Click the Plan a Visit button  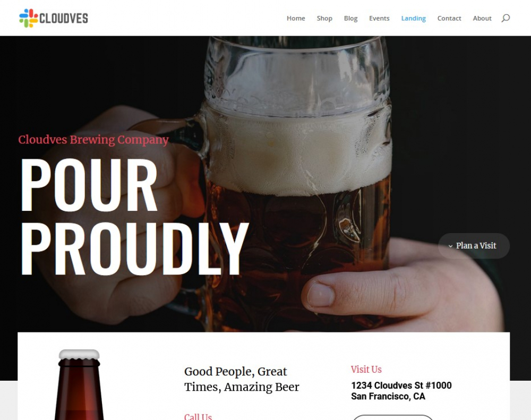pos(474,245)
